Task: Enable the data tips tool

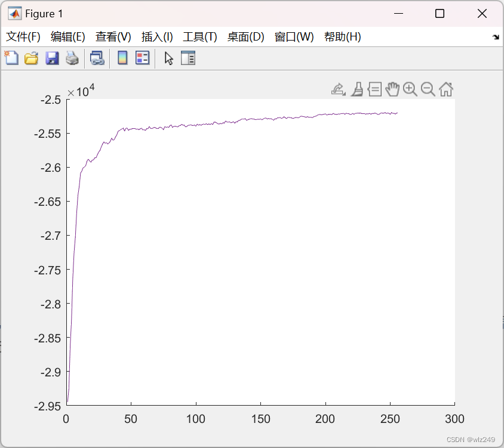Action: (374, 89)
